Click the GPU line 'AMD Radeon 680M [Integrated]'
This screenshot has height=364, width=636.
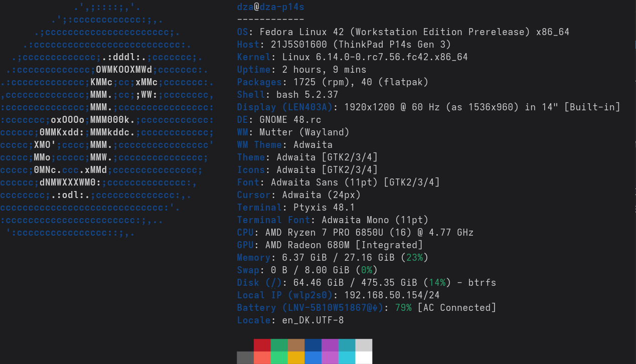click(330, 245)
